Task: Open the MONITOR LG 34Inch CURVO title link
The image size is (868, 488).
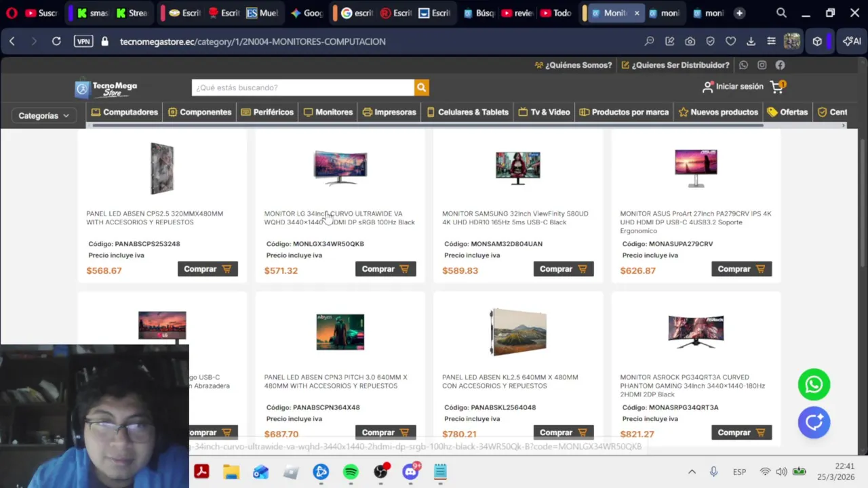Action: click(x=339, y=218)
